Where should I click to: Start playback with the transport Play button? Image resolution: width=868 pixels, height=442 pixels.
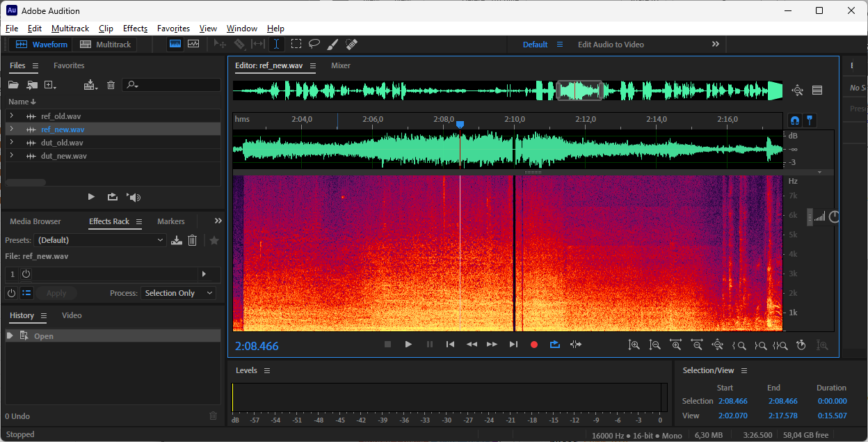tap(408, 345)
